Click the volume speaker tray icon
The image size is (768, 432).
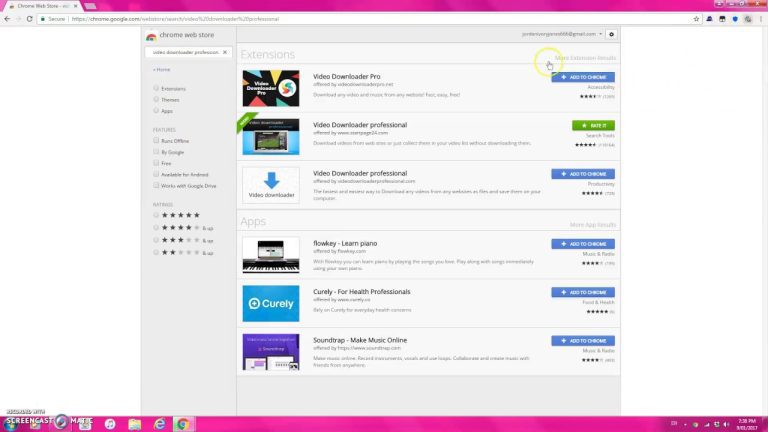pos(726,424)
